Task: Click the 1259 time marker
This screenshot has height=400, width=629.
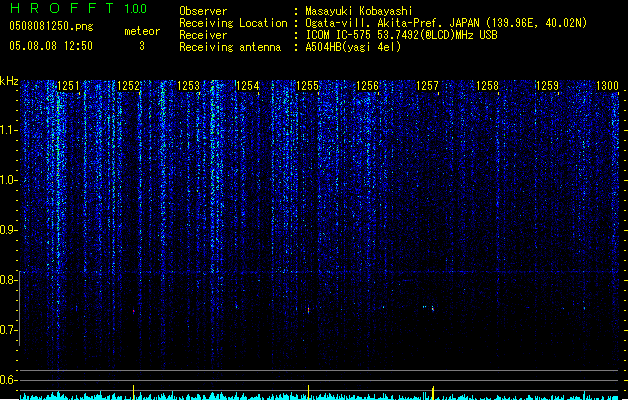Action: [547, 86]
